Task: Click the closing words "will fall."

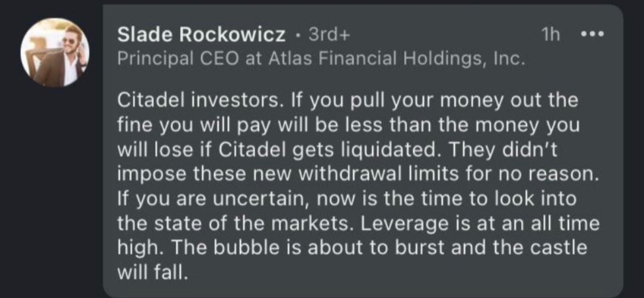Action: click(x=150, y=274)
